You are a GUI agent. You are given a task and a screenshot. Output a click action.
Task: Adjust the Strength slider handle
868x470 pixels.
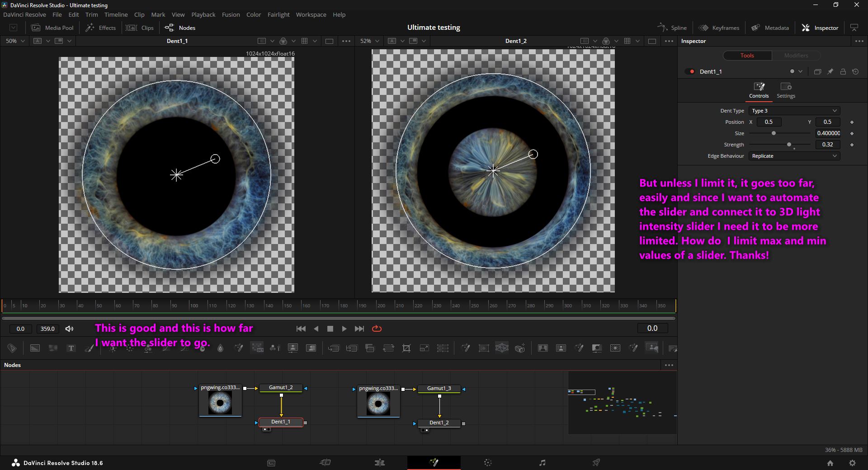pos(789,145)
